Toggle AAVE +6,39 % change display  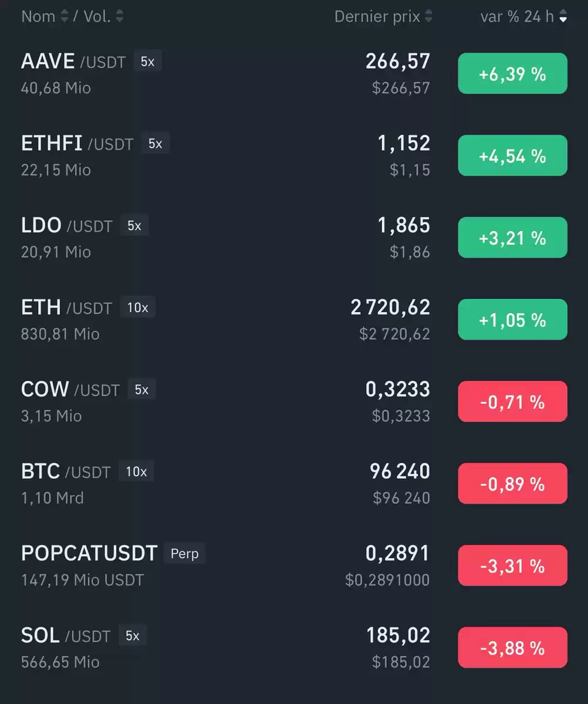coord(512,74)
